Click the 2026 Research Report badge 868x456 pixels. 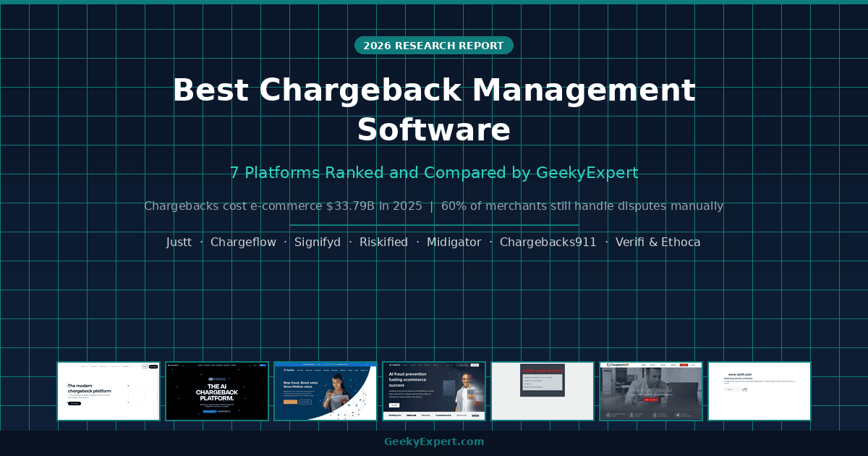(434, 46)
